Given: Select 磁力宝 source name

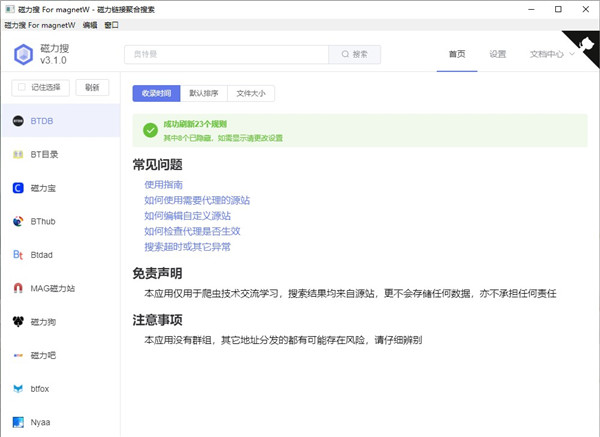Looking at the screenshot, I should 43,188.
